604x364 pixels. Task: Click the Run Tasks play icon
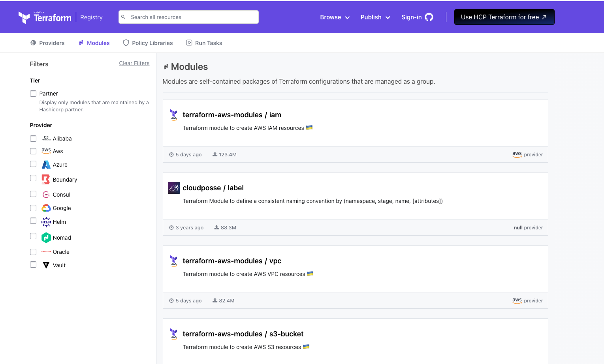click(x=189, y=43)
